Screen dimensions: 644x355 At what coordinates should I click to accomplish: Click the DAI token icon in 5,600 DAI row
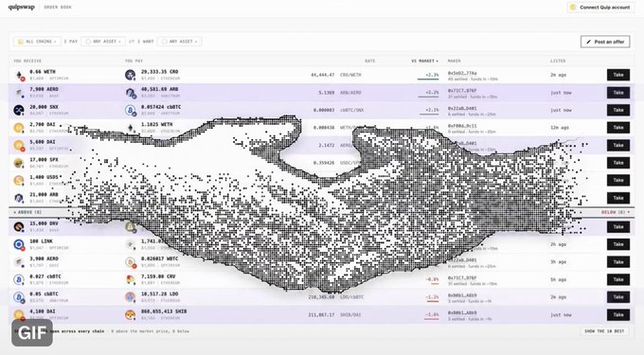[x=19, y=145]
